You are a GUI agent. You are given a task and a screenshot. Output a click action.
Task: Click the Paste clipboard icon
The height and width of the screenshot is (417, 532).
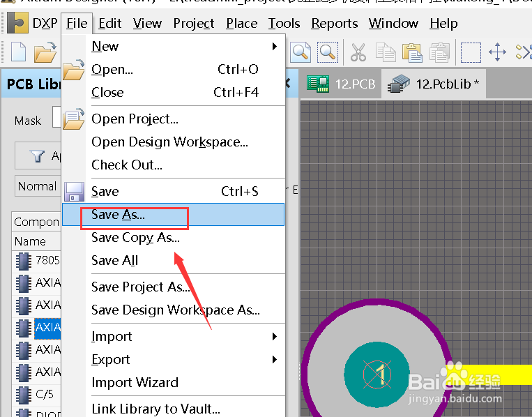pos(412,52)
